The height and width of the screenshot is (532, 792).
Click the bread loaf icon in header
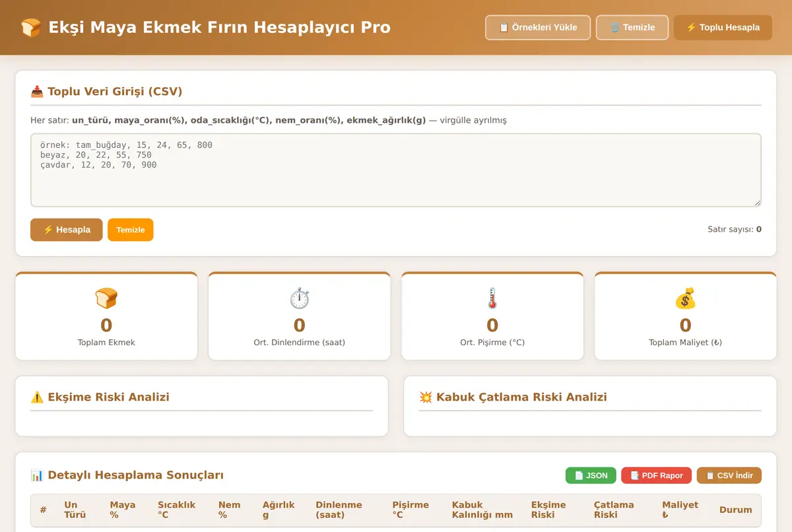tap(31, 28)
